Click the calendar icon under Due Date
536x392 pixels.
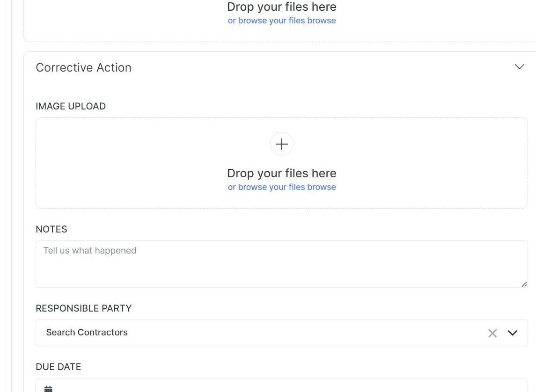49,389
